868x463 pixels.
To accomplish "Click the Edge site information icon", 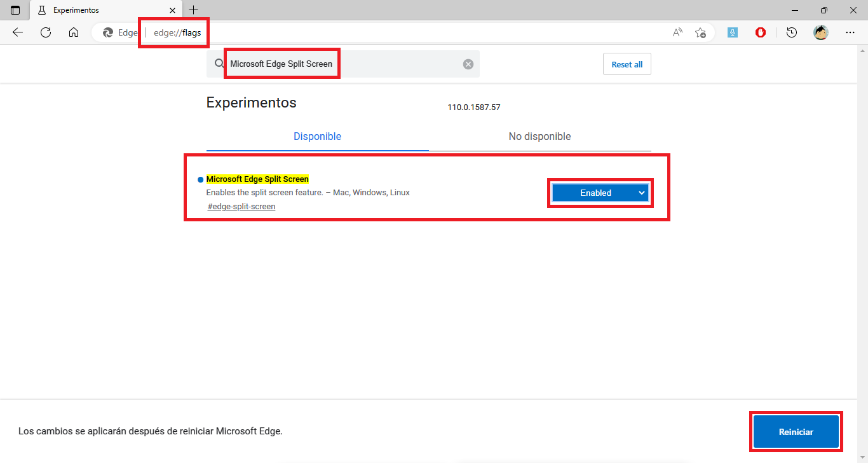I will (120, 32).
